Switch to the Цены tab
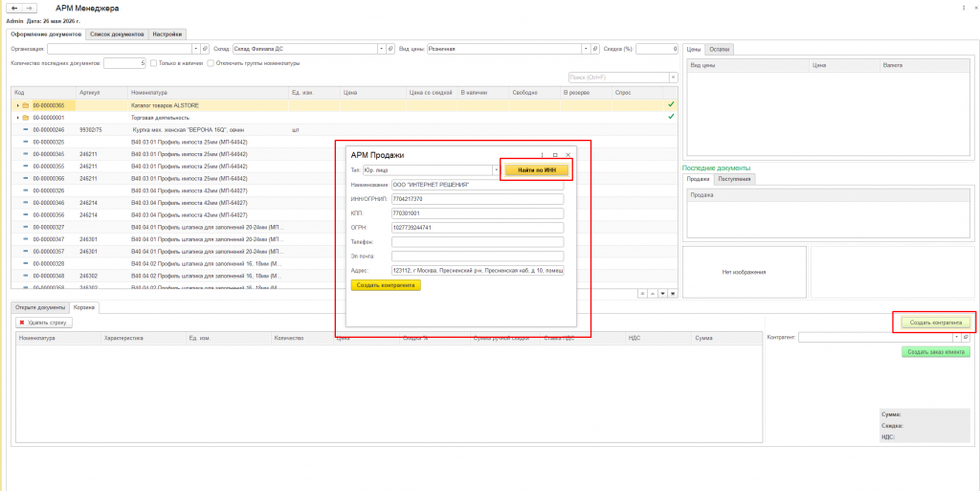 [693, 49]
